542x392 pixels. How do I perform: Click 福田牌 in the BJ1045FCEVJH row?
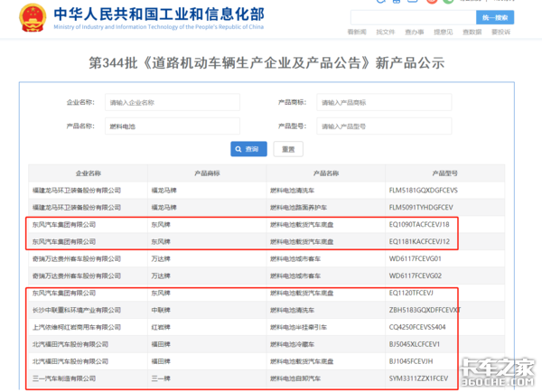click(x=161, y=361)
